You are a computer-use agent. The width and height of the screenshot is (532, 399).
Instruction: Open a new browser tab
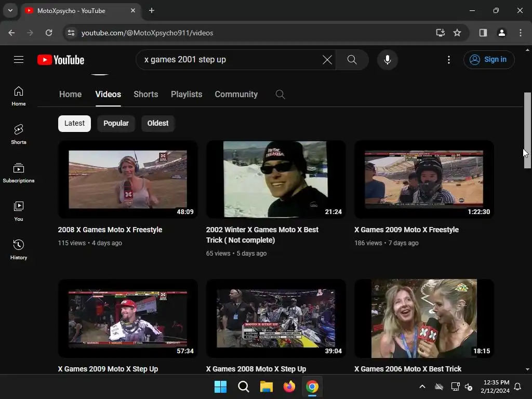(x=152, y=10)
